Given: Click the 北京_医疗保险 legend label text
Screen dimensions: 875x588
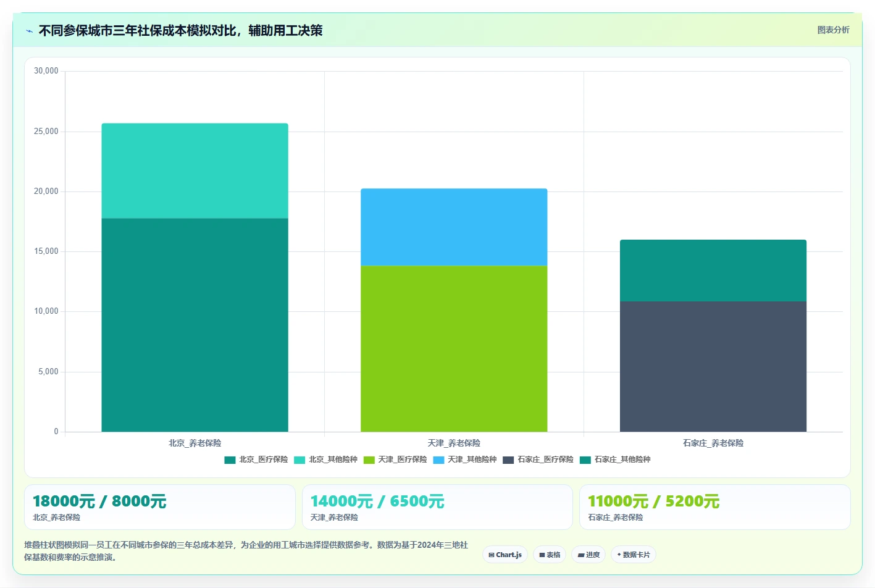Looking at the screenshot, I should pos(264,460).
